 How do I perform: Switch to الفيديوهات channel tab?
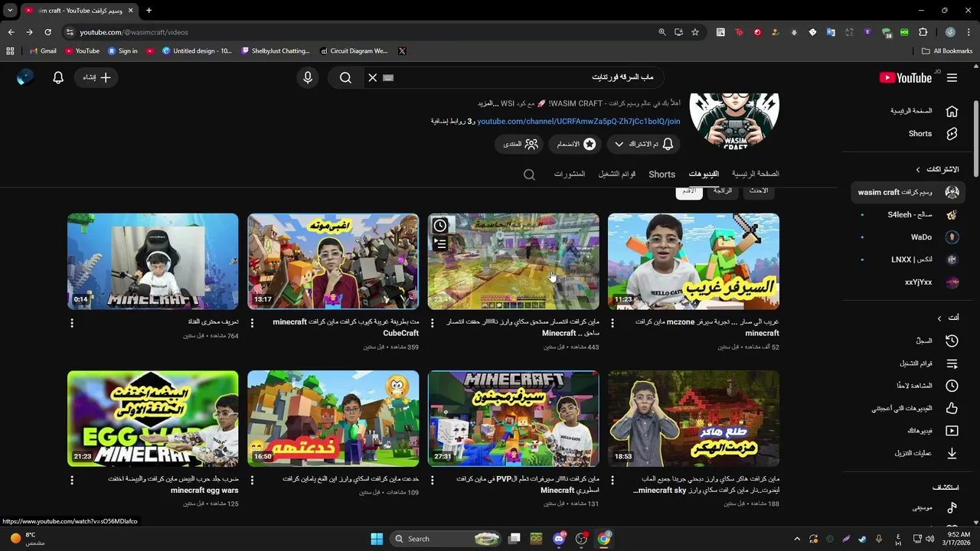[704, 174]
